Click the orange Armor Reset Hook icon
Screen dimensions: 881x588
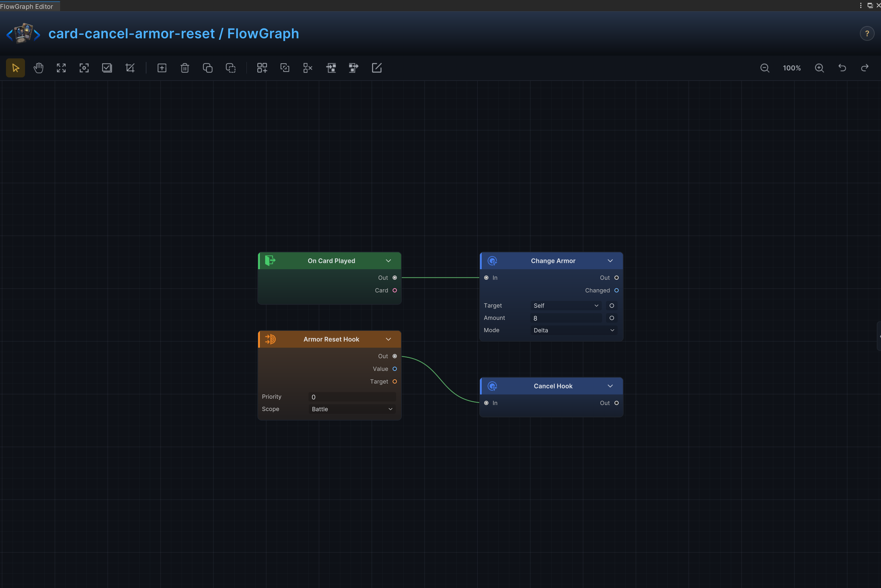pyautogui.click(x=270, y=339)
